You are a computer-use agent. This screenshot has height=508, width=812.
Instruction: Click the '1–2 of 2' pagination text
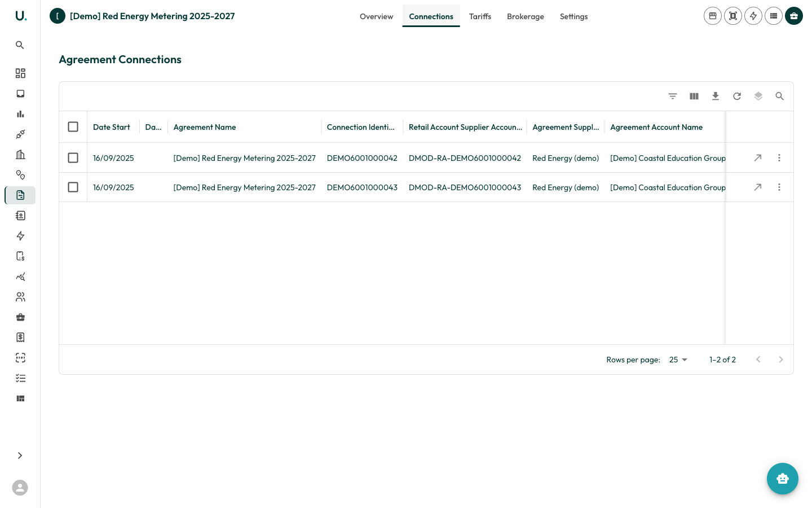(722, 360)
